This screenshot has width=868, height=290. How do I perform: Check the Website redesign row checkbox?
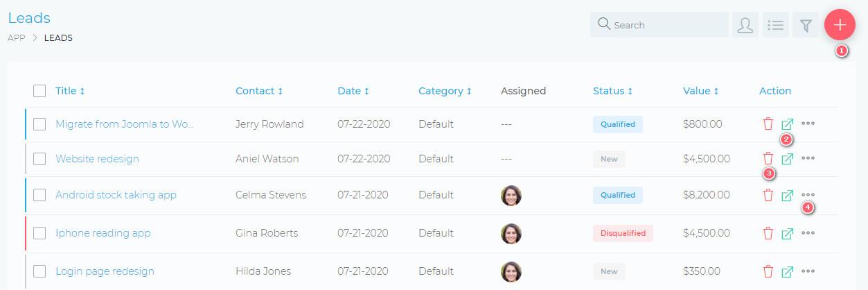click(39, 159)
